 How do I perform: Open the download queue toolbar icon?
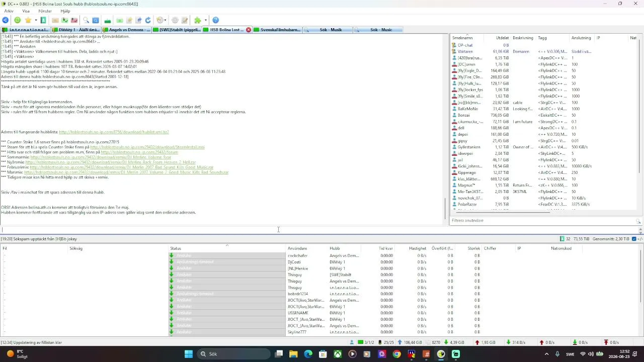tap(55, 20)
